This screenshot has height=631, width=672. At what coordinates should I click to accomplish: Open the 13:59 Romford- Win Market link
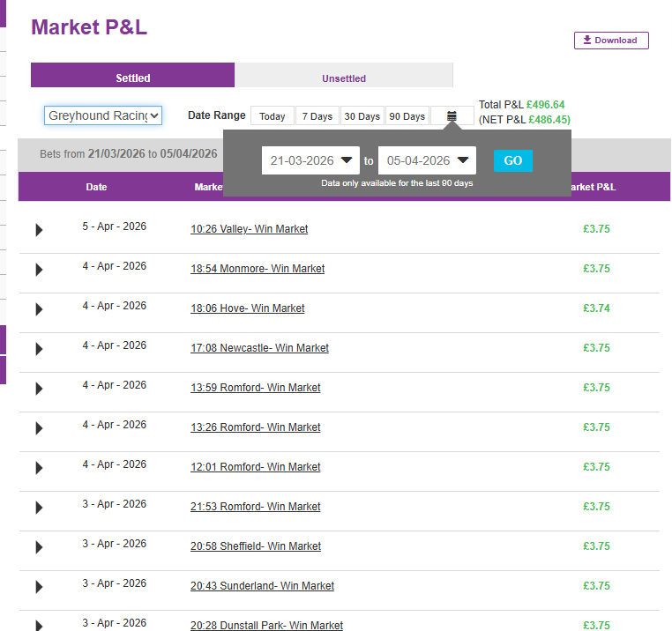pos(256,388)
